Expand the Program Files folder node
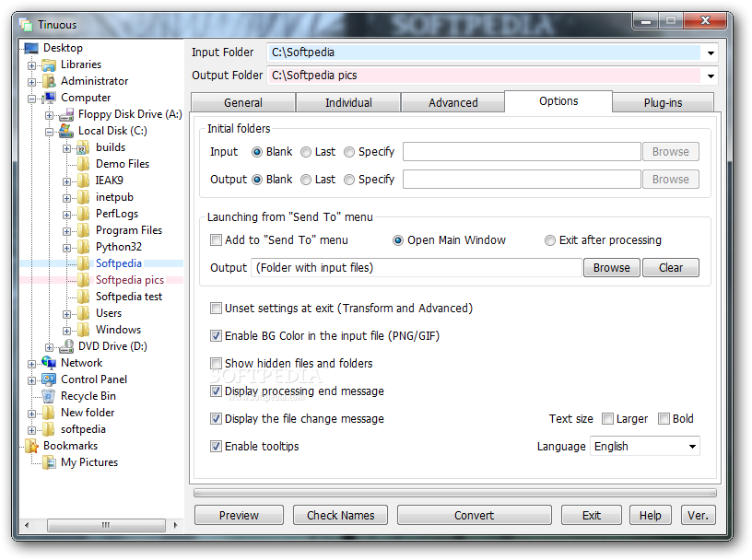 [66, 231]
